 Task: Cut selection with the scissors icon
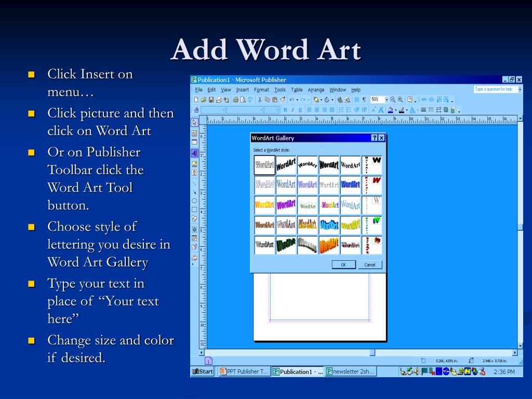coord(260,100)
